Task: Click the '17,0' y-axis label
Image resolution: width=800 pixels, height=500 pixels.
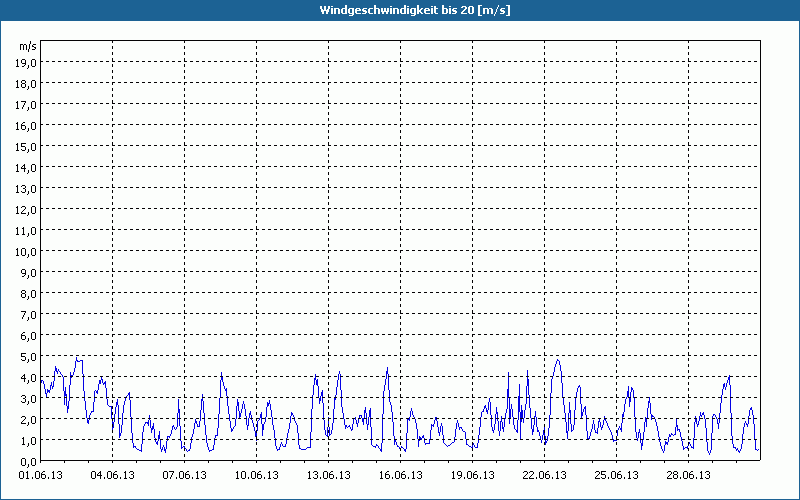Action: click(26, 105)
